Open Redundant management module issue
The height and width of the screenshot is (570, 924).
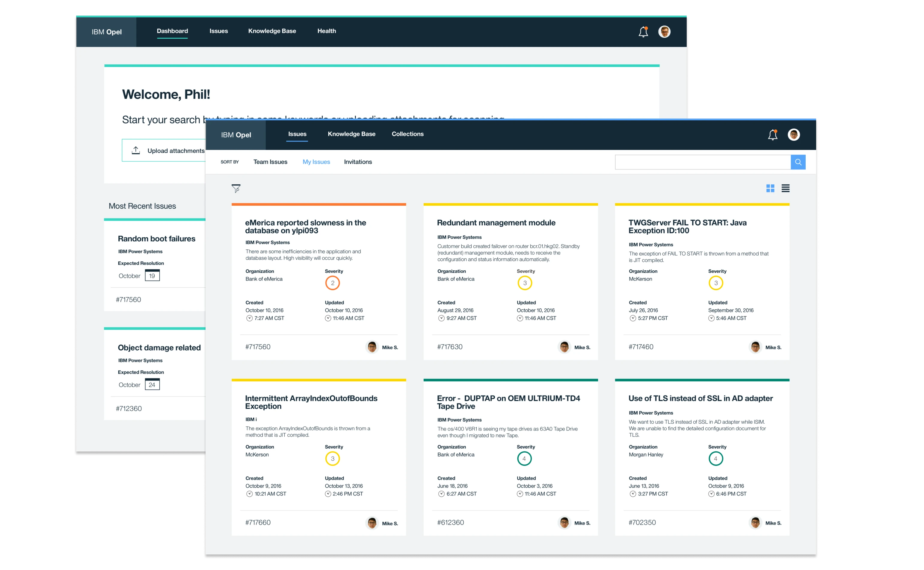coord(496,222)
